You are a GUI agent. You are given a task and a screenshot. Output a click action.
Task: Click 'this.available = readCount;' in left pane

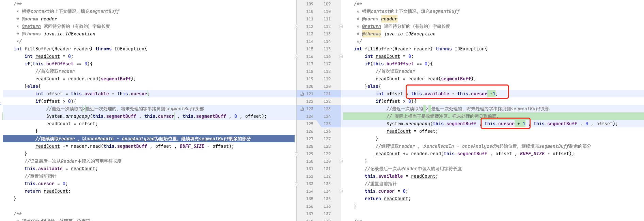pos(61,169)
